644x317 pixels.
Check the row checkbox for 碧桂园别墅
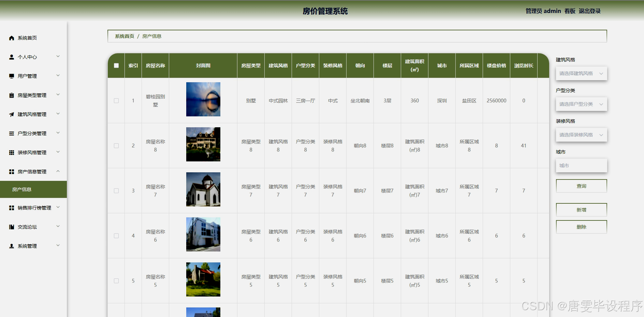click(x=116, y=101)
